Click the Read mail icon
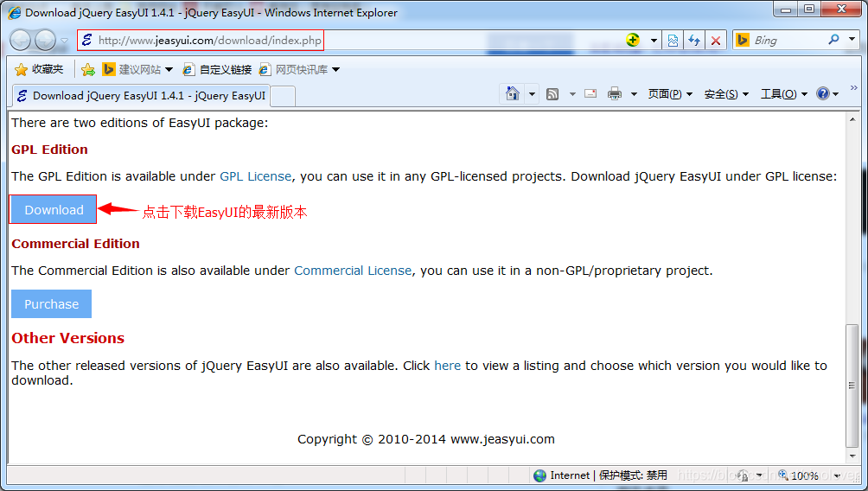868x491 pixels. pos(590,93)
